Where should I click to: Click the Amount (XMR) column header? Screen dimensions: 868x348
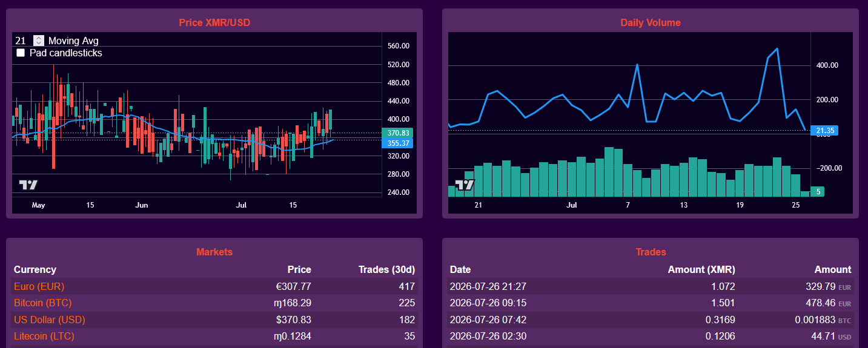(701, 269)
